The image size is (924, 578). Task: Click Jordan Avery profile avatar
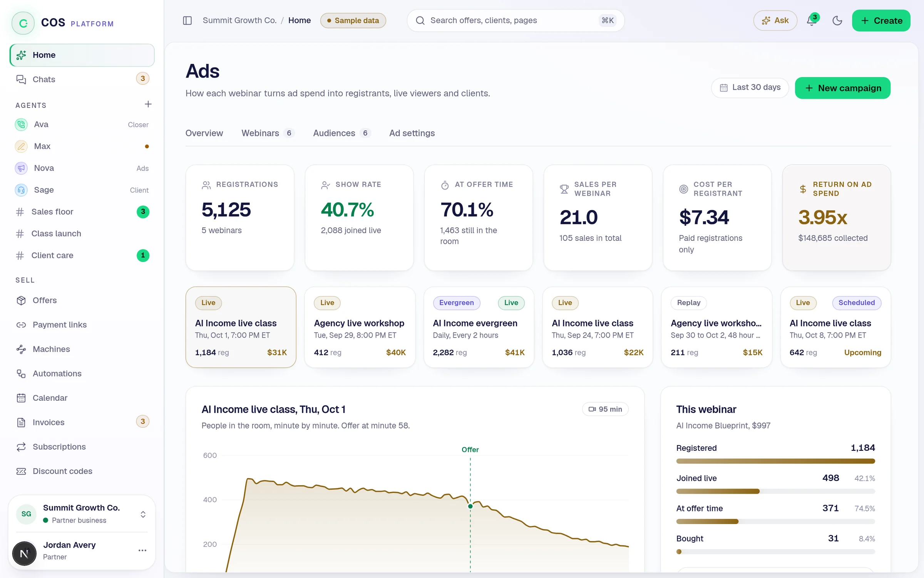tap(24, 553)
